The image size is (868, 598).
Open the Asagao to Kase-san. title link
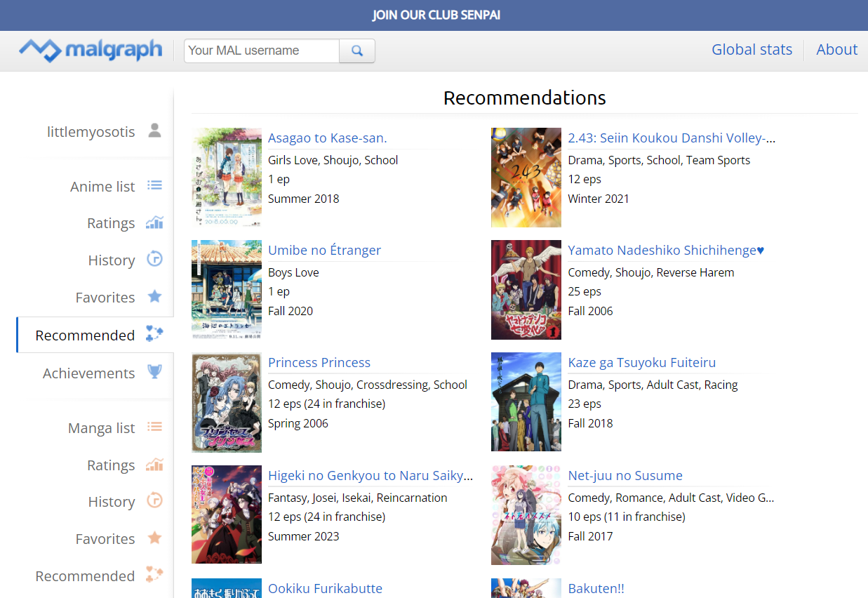pos(327,138)
